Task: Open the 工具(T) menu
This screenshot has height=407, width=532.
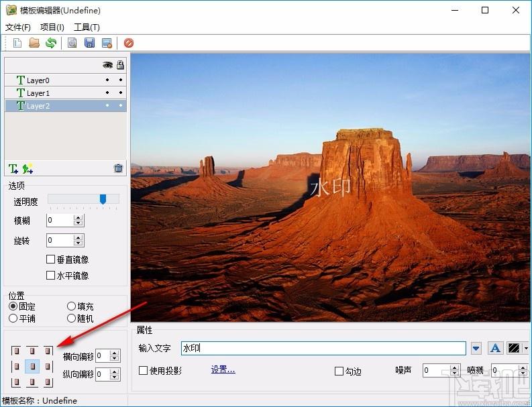Action: [x=87, y=27]
